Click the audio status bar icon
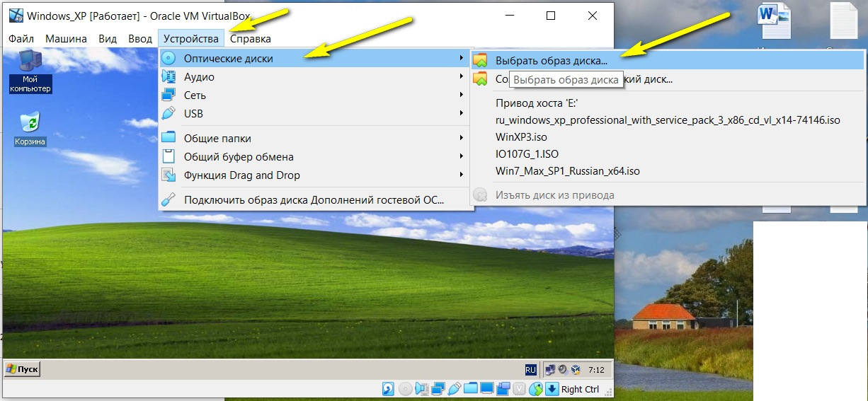The height and width of the screenshot is (401, 868). (x=422, y=389)
